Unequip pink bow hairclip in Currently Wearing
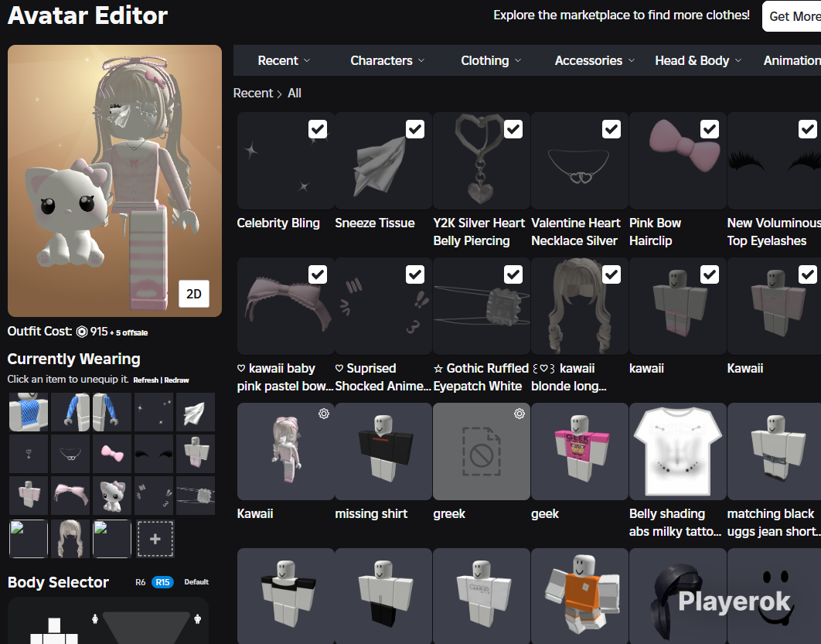The height and width of the screenshot is (644, 821). point(112,453)
